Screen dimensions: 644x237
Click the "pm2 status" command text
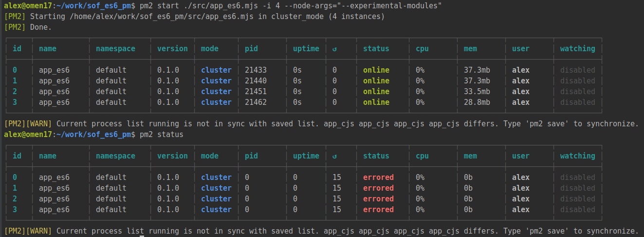click(161, 135)
